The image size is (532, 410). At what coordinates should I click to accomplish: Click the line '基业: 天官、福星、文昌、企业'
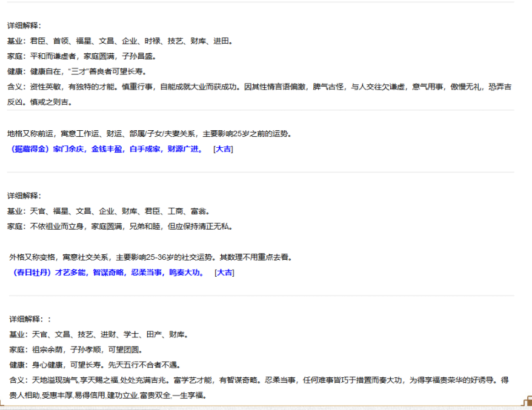pyautogui.click(x=108, y=211)
